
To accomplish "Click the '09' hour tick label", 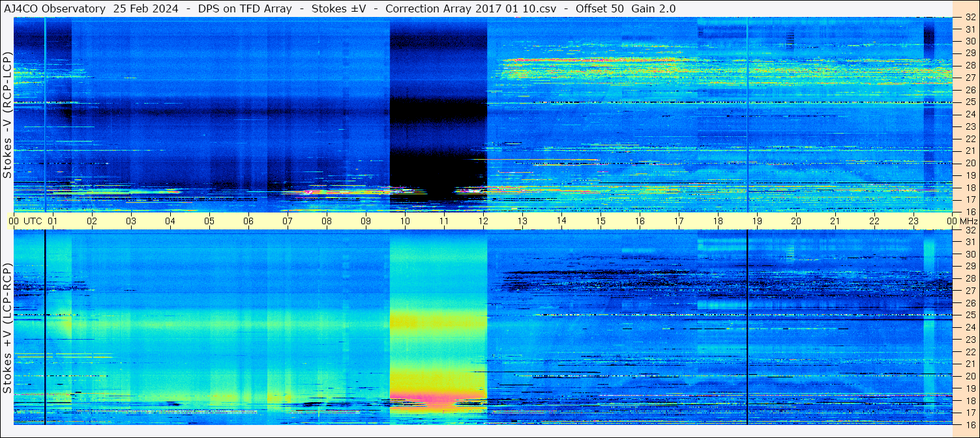I will 366,221.
